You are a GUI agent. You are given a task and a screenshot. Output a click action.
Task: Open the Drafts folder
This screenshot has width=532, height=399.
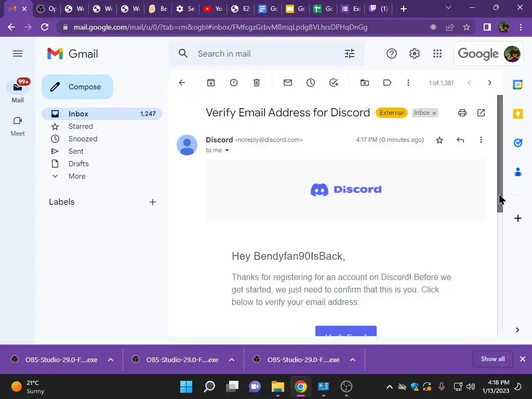pyautogui.click(x=78, y=164)
